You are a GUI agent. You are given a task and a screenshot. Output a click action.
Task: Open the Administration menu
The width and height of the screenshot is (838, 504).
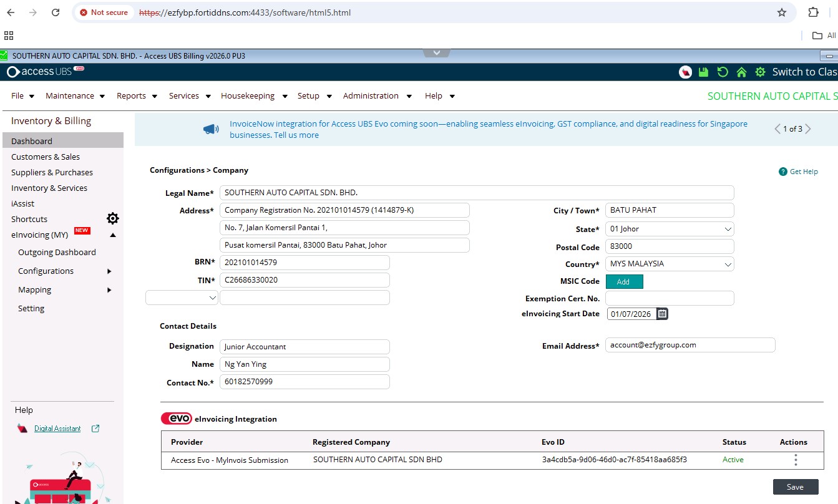(377, 96)
